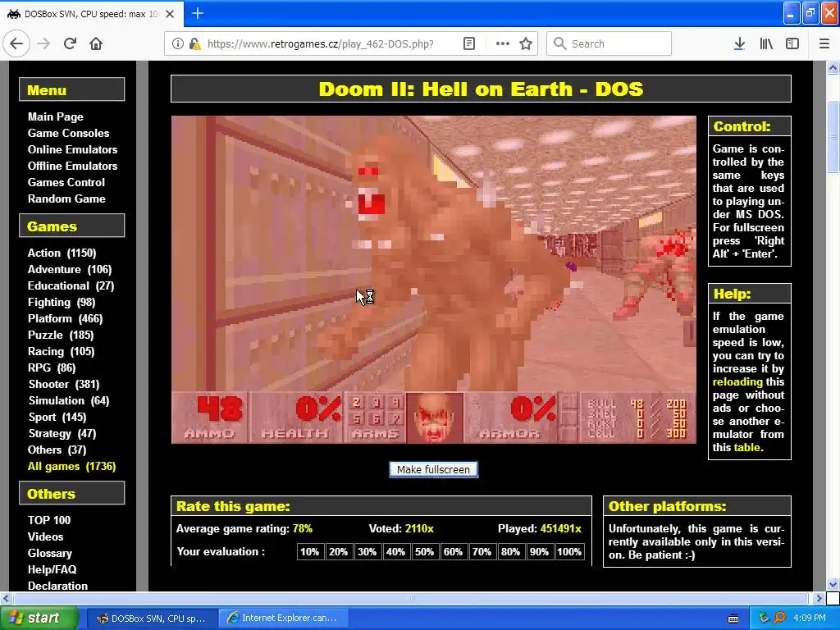
Task: Click the vertical scrollbar down arrow
Action: [833, 584]
